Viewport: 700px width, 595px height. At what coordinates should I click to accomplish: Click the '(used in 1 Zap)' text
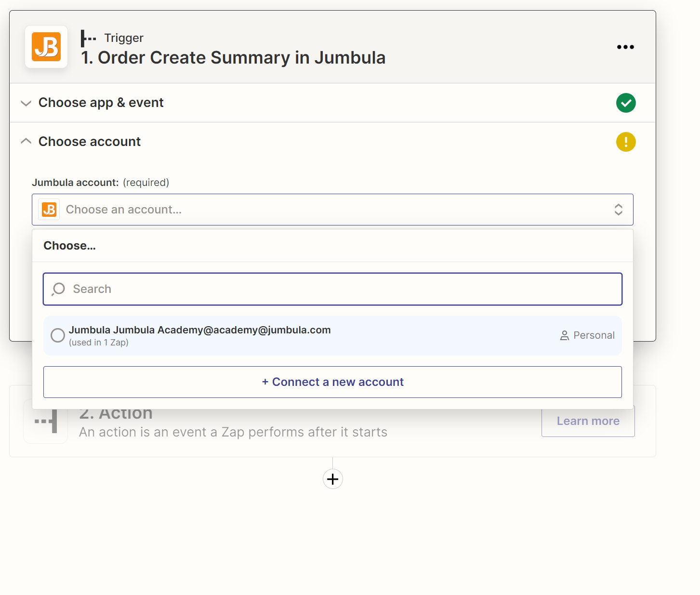(x=99, y=343)
